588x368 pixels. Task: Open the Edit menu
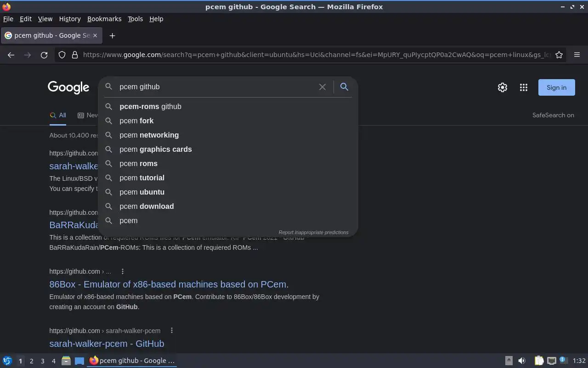point(26,19)
